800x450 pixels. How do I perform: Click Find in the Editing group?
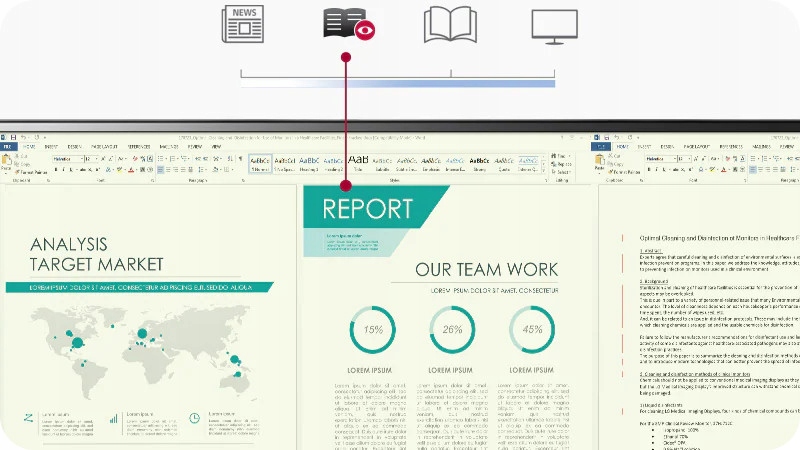click(x=560, y=156)
